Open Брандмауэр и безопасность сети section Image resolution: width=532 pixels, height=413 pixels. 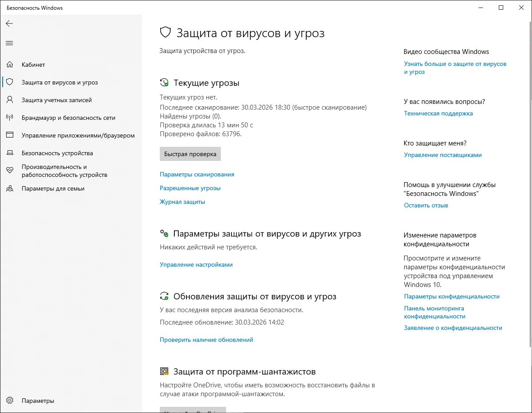68,118
